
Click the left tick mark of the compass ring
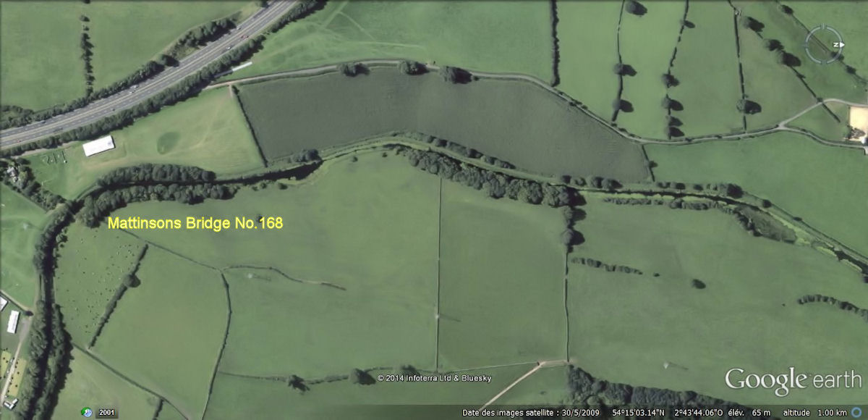click(807, 44)
